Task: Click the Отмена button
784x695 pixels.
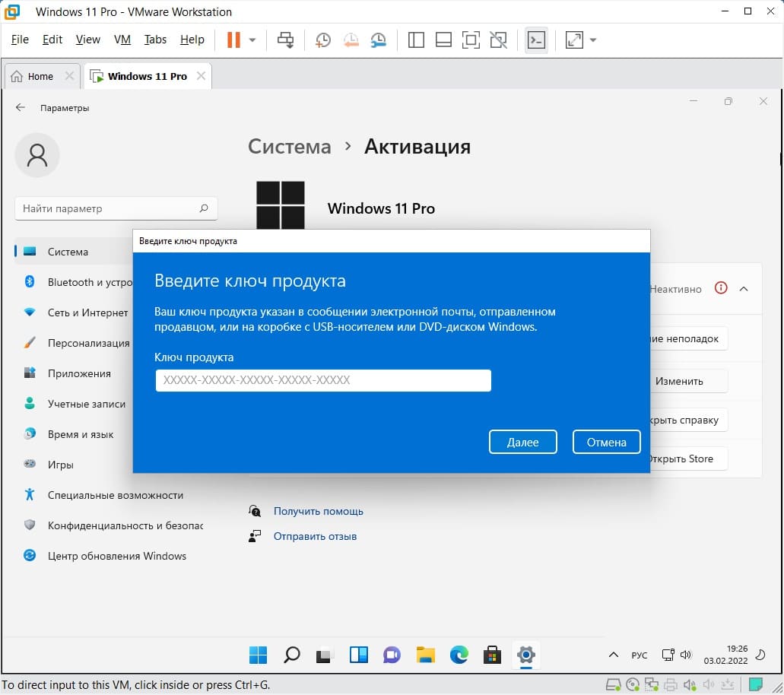Action: coord(606,442)
